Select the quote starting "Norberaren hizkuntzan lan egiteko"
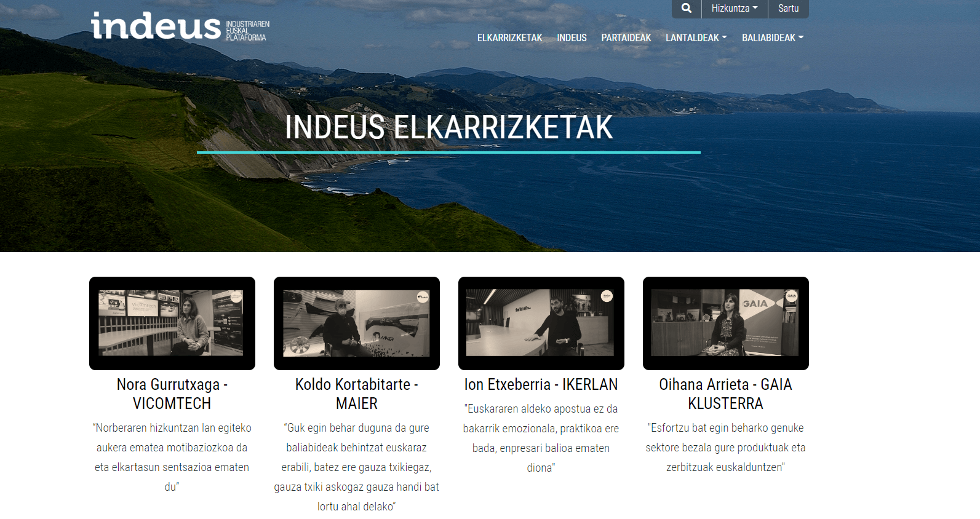The image size is (980, 519). [172, 457]
